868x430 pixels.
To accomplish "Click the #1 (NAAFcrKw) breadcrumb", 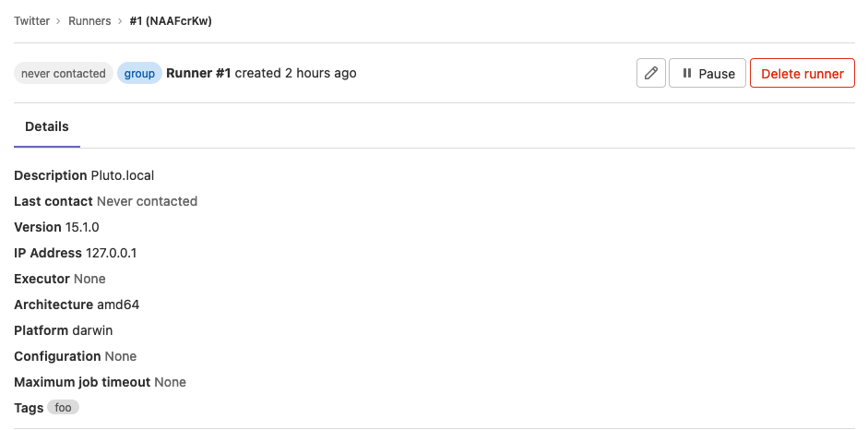I will (171, 20).
